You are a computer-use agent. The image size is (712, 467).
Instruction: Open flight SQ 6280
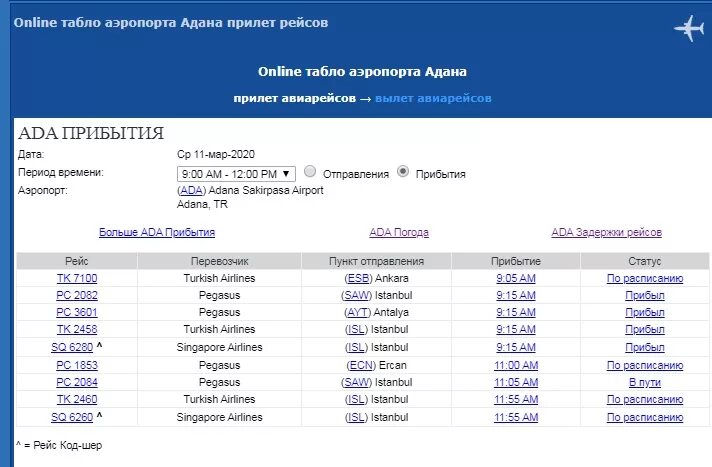[72, 347]
